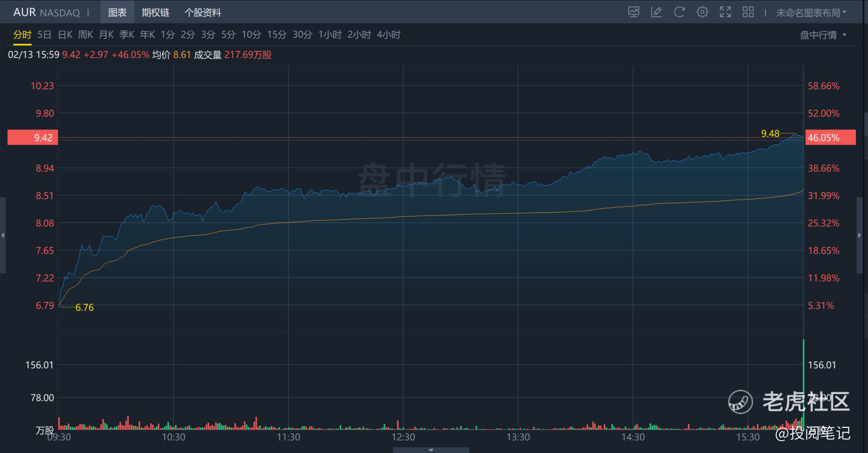
Task: Open 个股资料 tab
Action: pos(203,13)
